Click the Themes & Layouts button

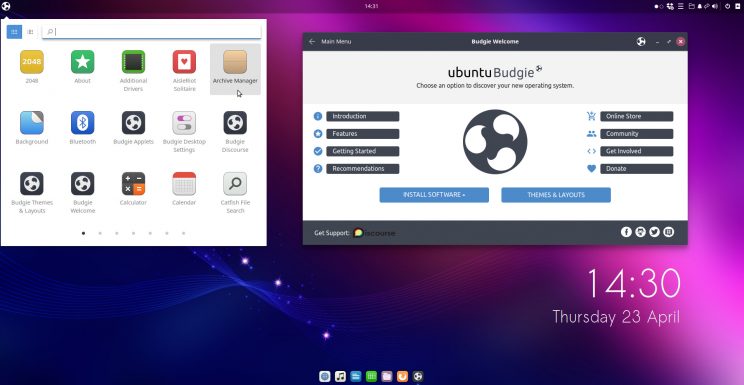point(556,195)
